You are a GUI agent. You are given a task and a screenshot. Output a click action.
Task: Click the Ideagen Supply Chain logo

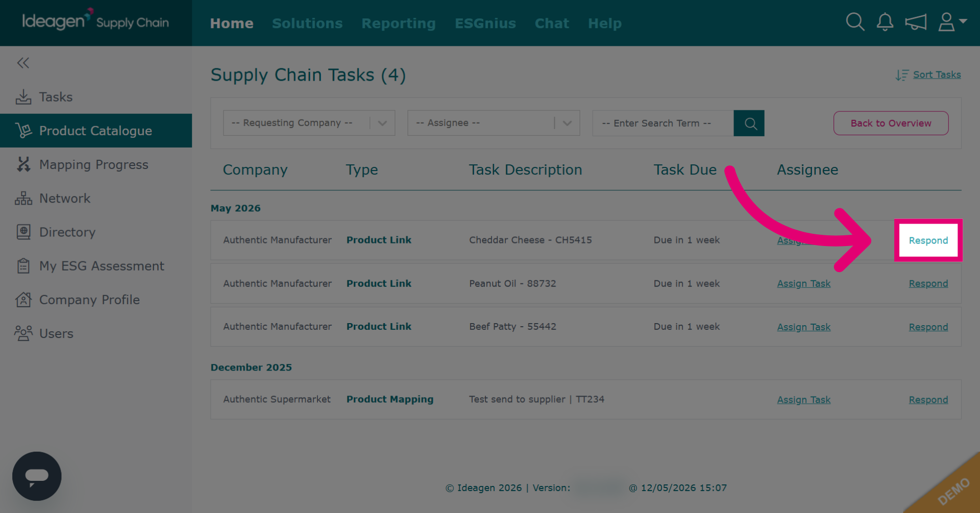pos(95,21)
